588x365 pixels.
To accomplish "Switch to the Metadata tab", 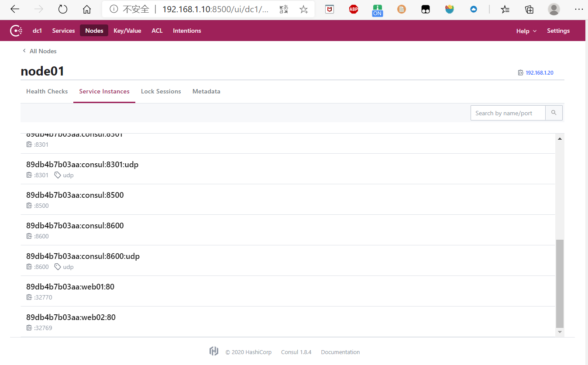I will point(206,91).
